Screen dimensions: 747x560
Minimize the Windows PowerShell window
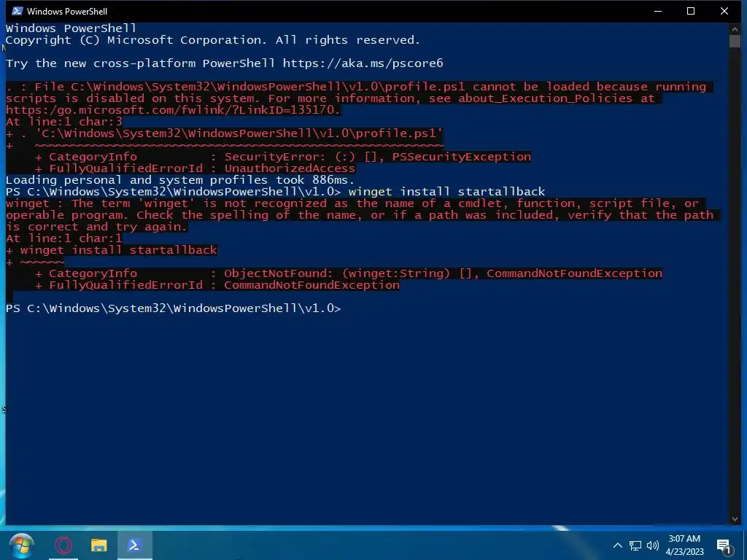coord(658,11)
